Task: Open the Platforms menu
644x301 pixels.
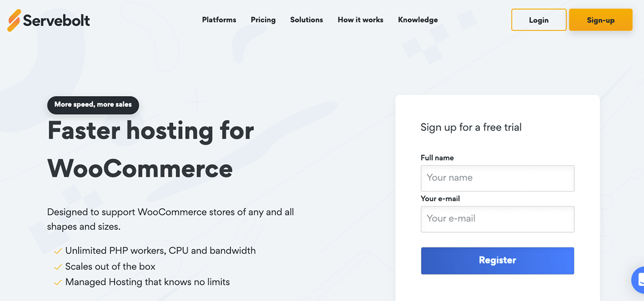Action: coord(219,20)
